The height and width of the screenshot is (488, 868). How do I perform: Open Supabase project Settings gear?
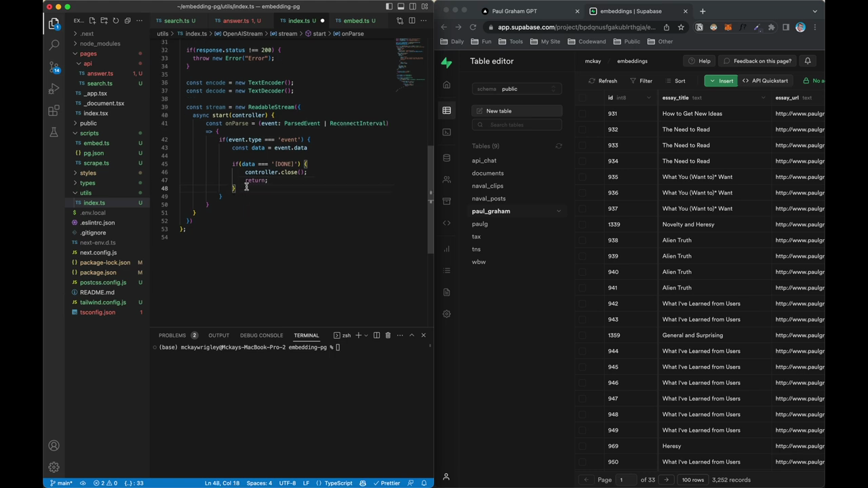(x=446, y=314)
